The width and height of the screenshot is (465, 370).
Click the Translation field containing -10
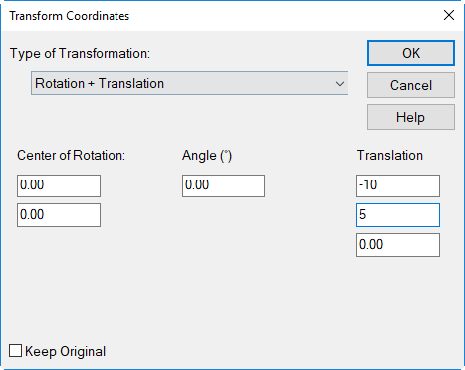(398, 186)
